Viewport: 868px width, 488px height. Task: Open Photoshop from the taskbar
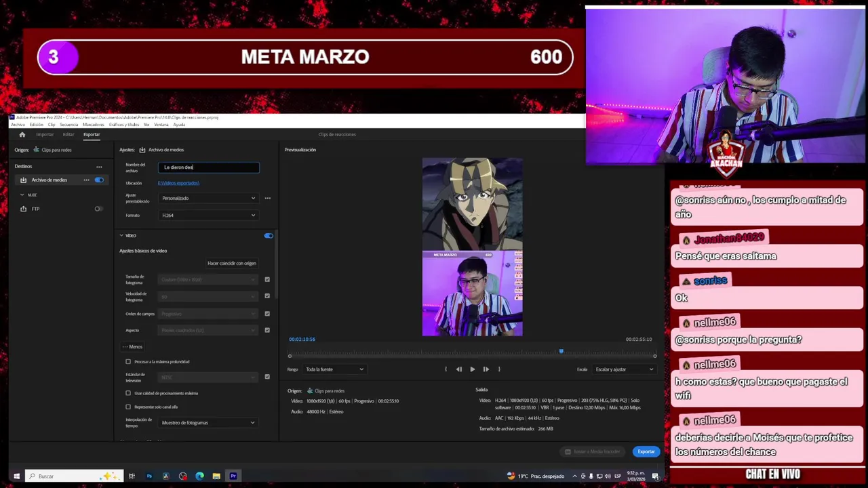149,476
